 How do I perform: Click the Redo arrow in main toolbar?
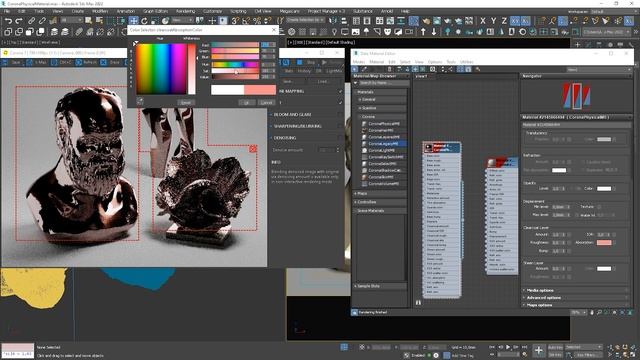tap(19, 20)
